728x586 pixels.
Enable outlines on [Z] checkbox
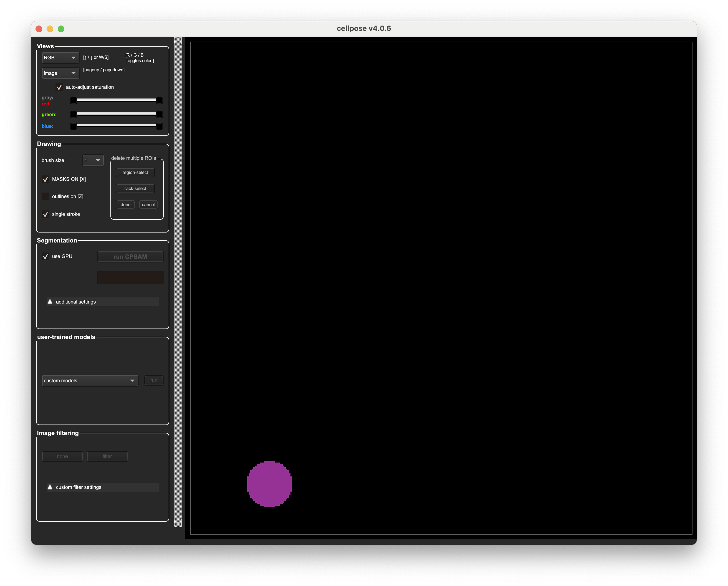click(x=45, y=196)
